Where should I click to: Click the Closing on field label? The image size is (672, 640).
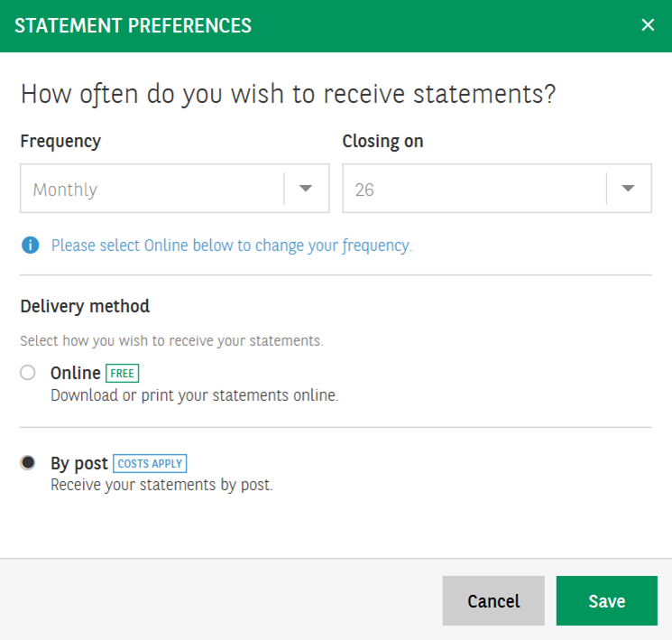382,141
